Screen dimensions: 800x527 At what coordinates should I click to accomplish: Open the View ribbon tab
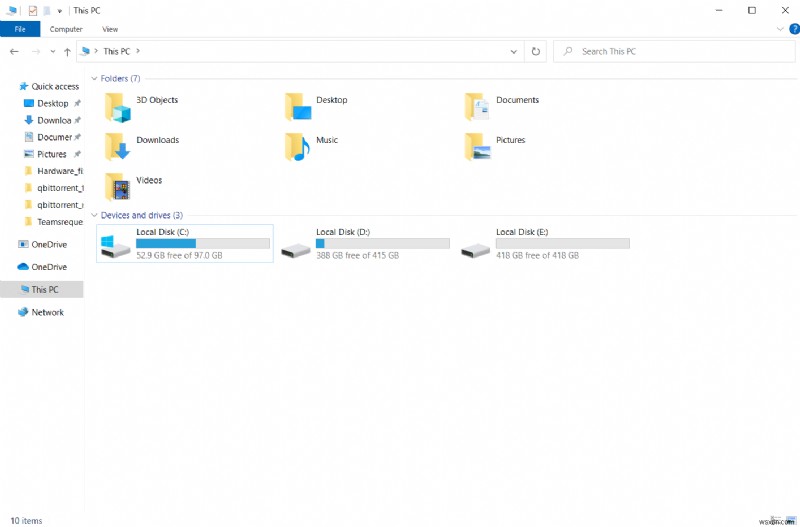(110, 29)
